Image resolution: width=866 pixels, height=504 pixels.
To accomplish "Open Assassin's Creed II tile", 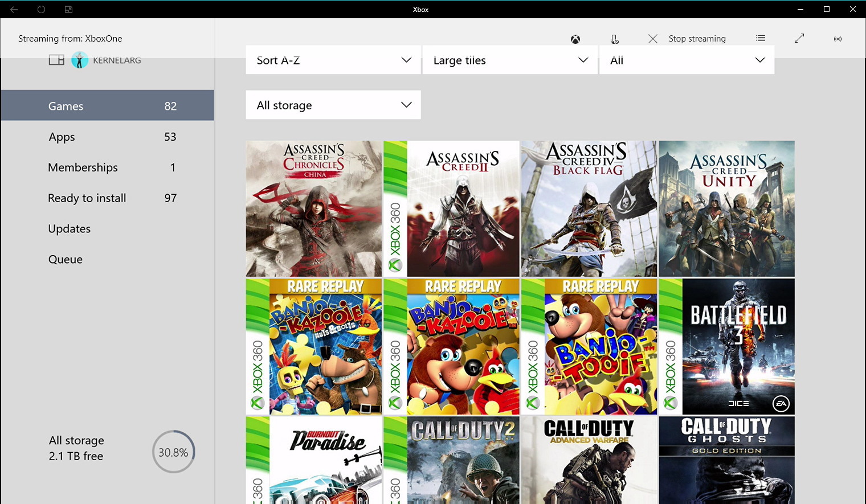I will [452, 208].
